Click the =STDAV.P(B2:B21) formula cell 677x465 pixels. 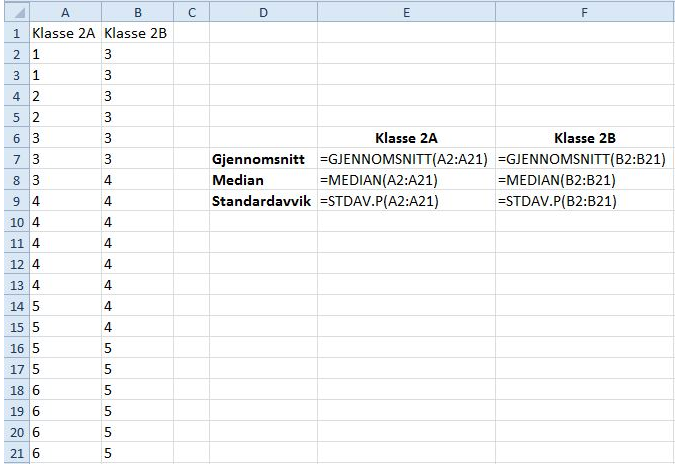583,202
